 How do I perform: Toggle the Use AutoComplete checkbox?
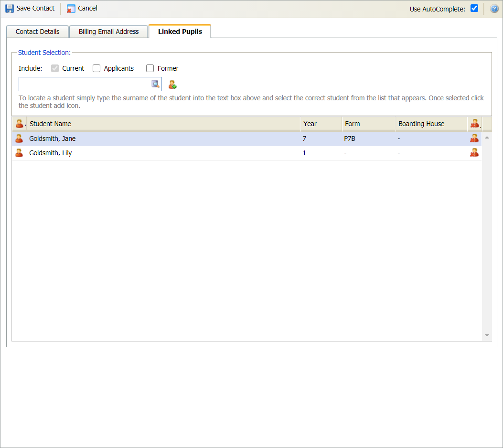[474, 8]
